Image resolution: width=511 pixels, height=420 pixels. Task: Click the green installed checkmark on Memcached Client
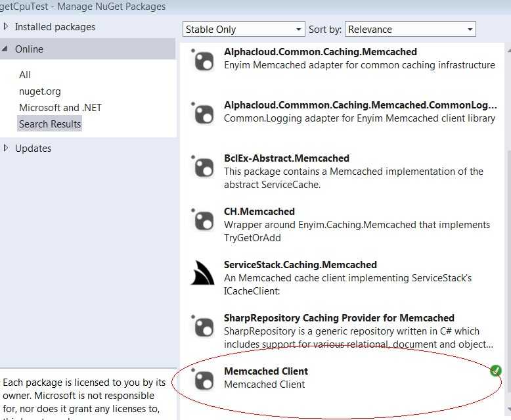(496, 371)
